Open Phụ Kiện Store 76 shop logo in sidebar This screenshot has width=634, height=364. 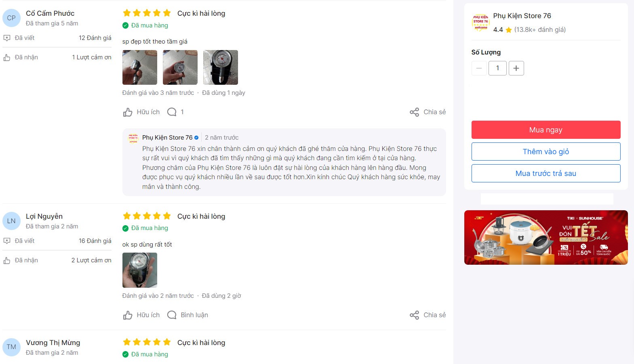480,22
